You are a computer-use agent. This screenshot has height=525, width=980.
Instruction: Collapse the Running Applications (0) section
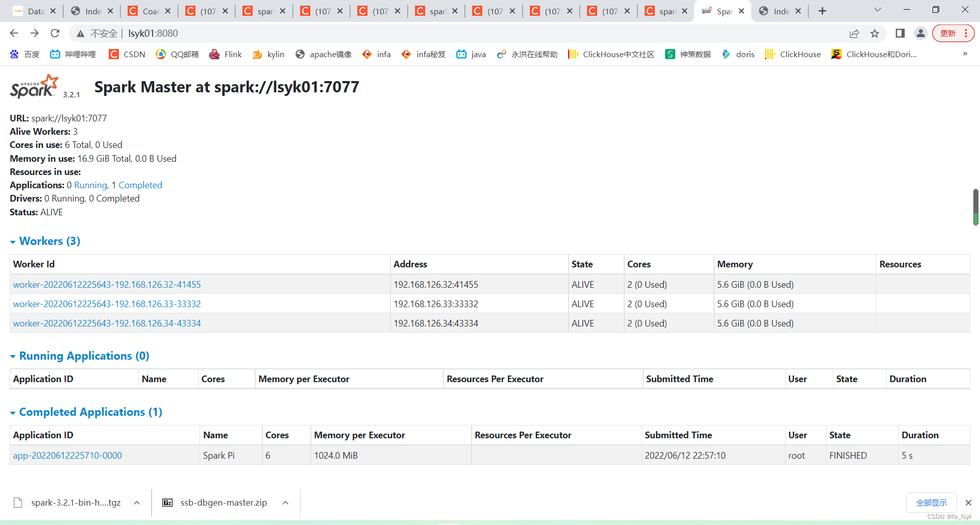click(x=80, y=356)
